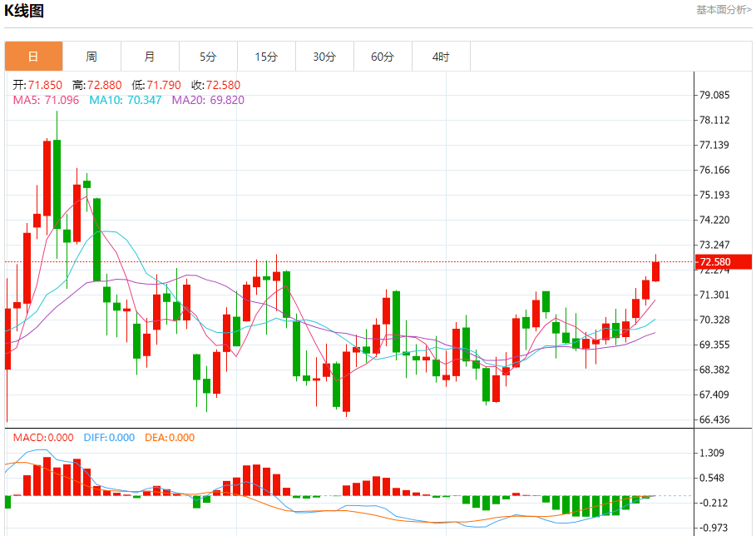Click the -0.212 MACD axis label

point(712,504)
